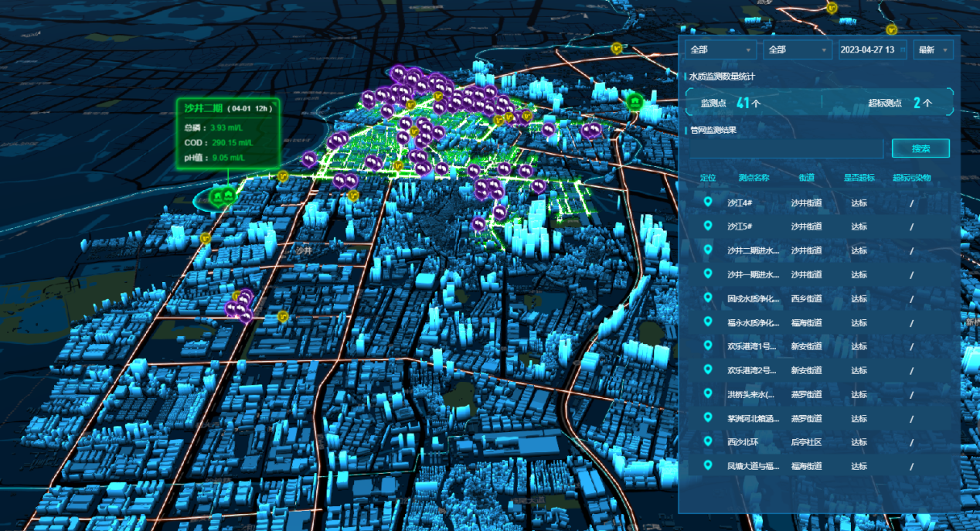Viewport: 980px width, 531px height.
Task: Click the locate pin for 沙江5# row
Action: [x=707, y=226]
